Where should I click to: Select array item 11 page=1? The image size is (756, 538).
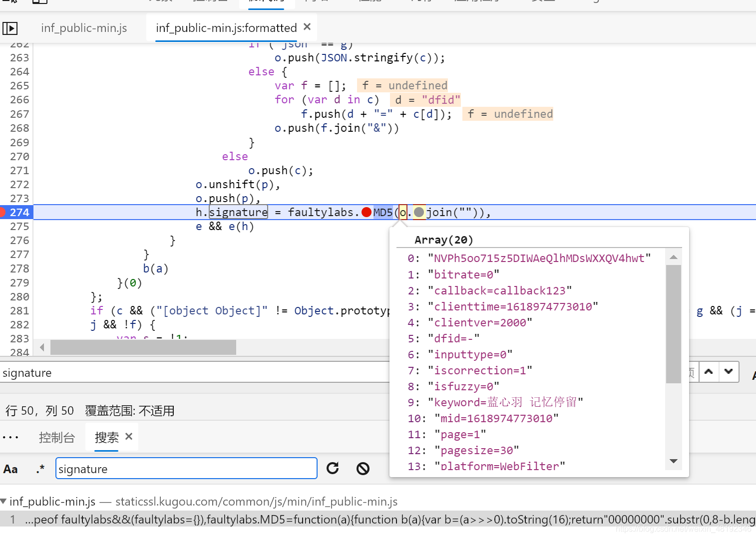point(460,434)
